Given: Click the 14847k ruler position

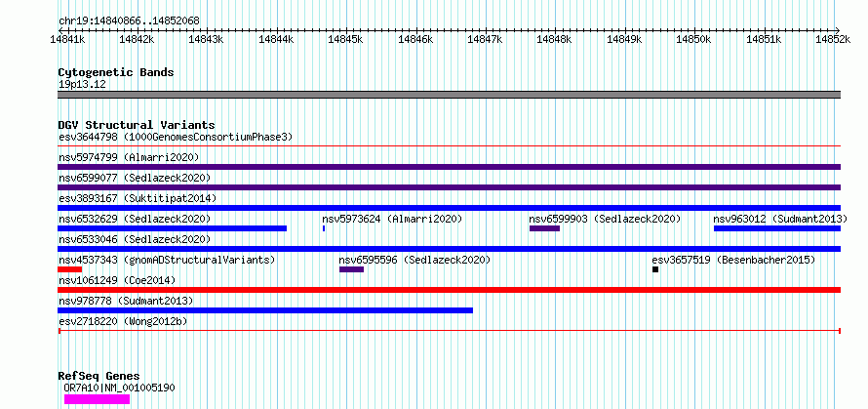Looking at the screenshot, I should 486,39.
